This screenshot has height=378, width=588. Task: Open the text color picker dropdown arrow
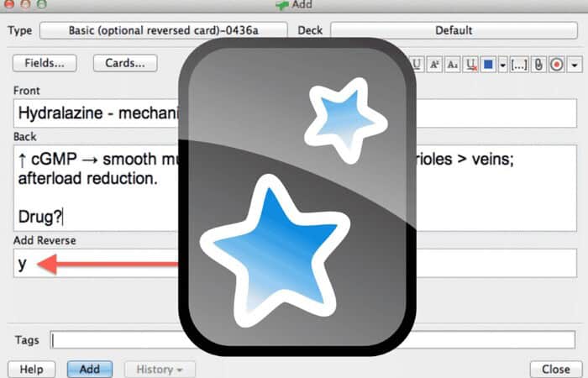503,65
